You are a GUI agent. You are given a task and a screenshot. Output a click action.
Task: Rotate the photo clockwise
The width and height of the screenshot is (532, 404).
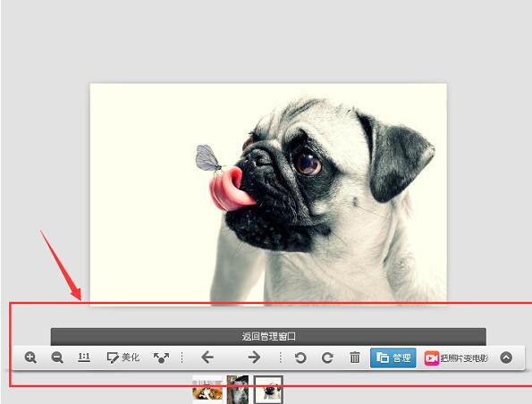(x=327, y=358)
